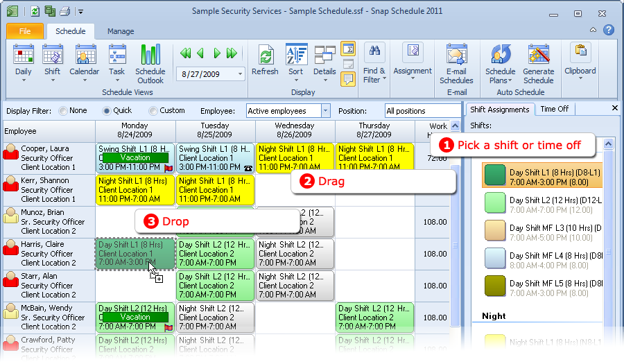
Task: Switch to the Time Off tab
Action: (555, 109)
